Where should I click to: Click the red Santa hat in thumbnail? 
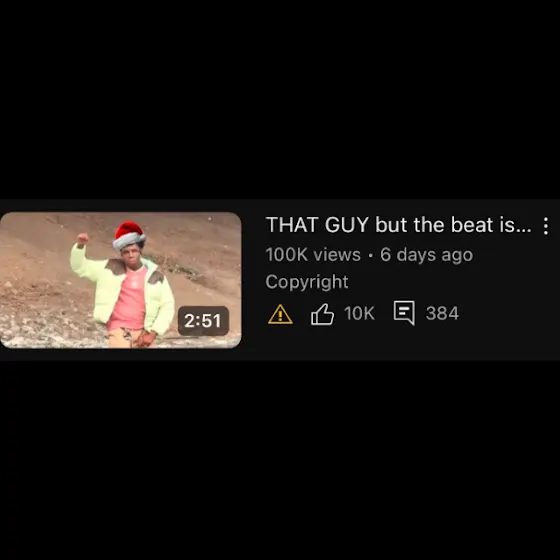tap(129, 235)
